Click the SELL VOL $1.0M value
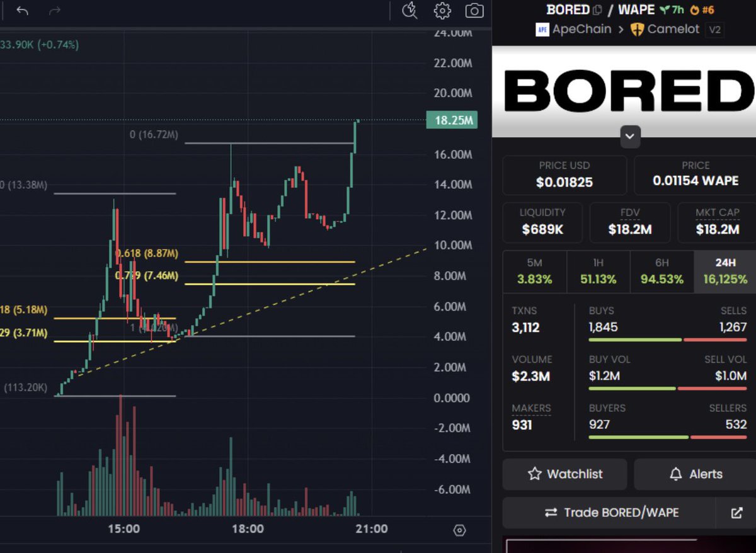Screen dimensions: 756x553 click(730, 377)
